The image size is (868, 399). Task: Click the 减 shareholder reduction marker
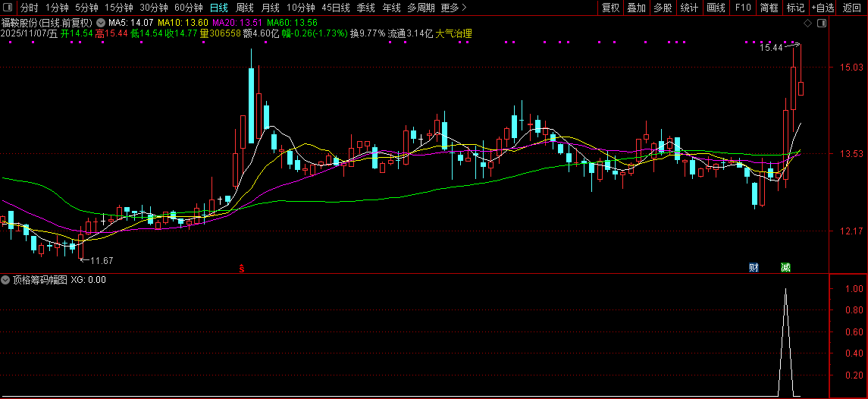tap(785, 268)
